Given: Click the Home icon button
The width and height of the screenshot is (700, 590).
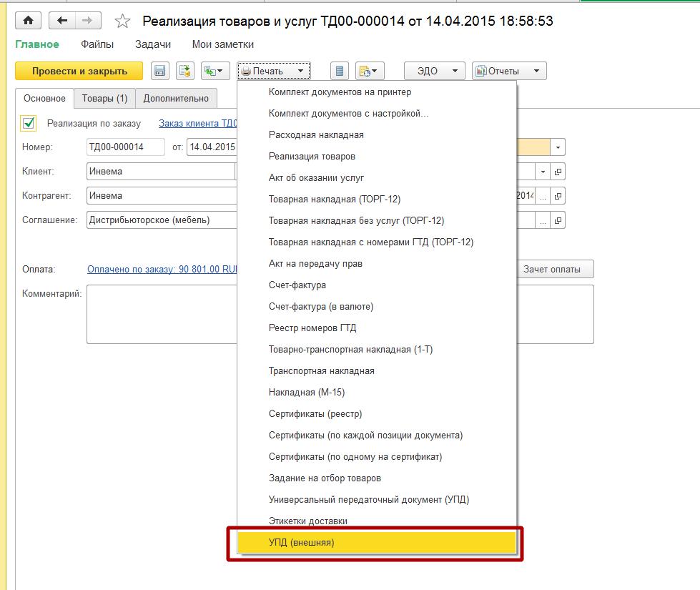Looking at the screenshot, I should (x=28, y=21).
